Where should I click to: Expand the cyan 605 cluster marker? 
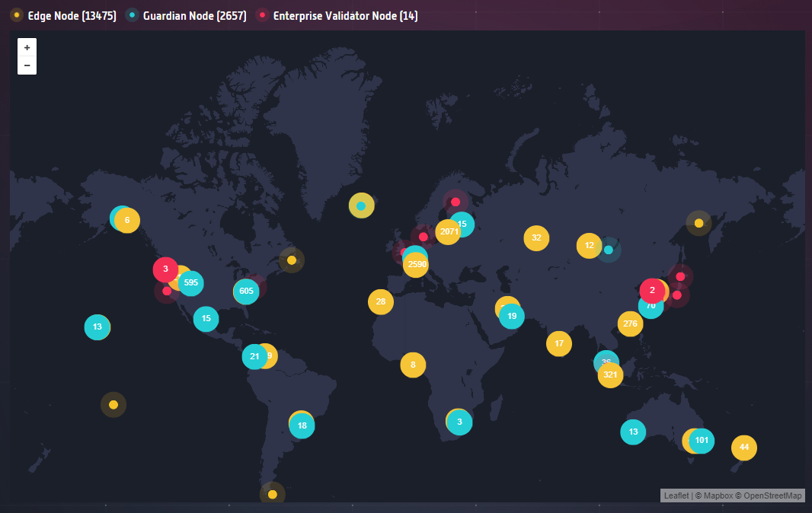[x=246, y=291]
